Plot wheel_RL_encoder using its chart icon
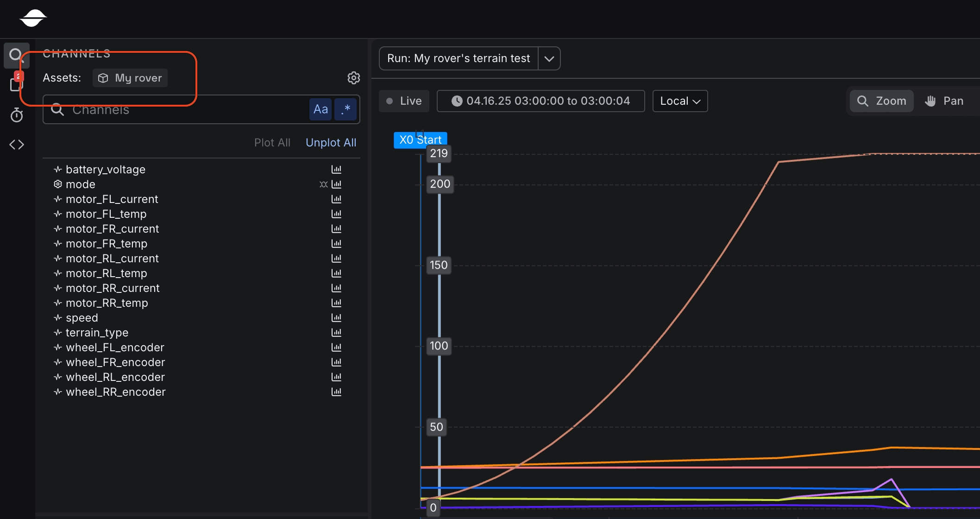 click(337, 377)
